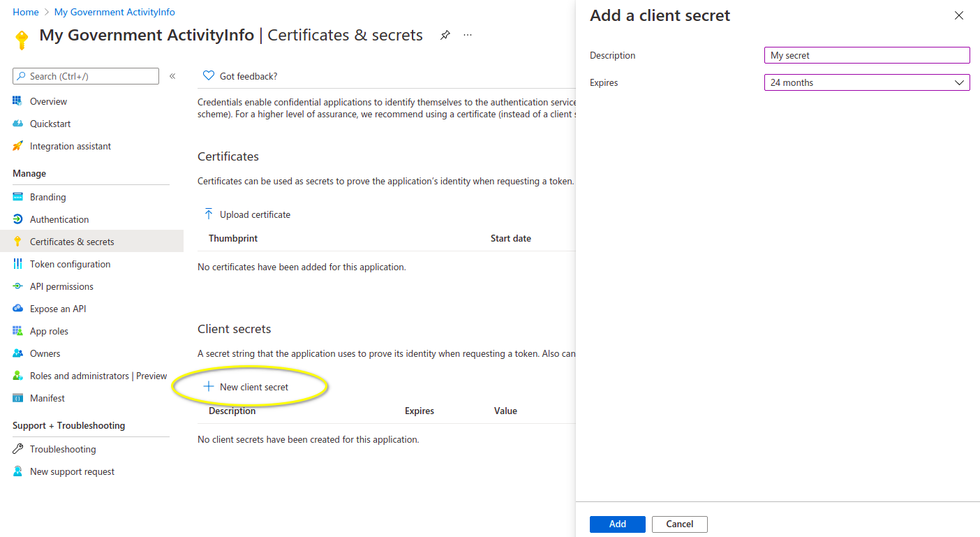The image size is (980, 537).
Task: Collapse the sidebar with the double-chevron icon
Action: tap(172, 76)
